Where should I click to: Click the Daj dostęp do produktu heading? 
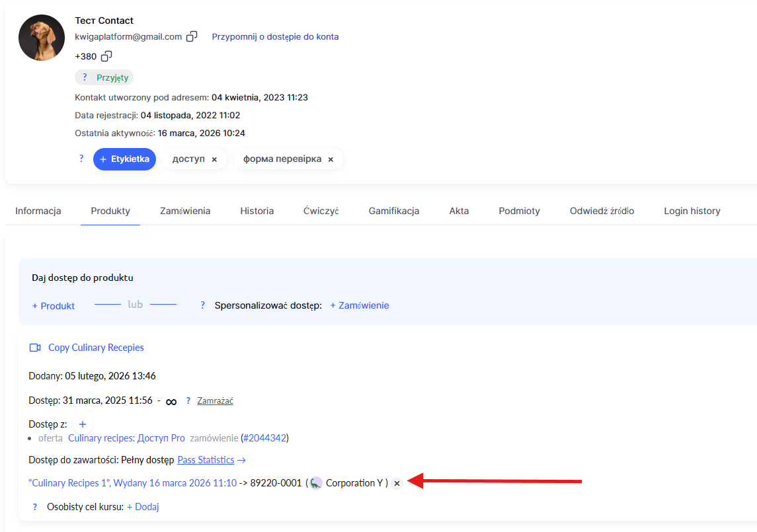[83, 278]
